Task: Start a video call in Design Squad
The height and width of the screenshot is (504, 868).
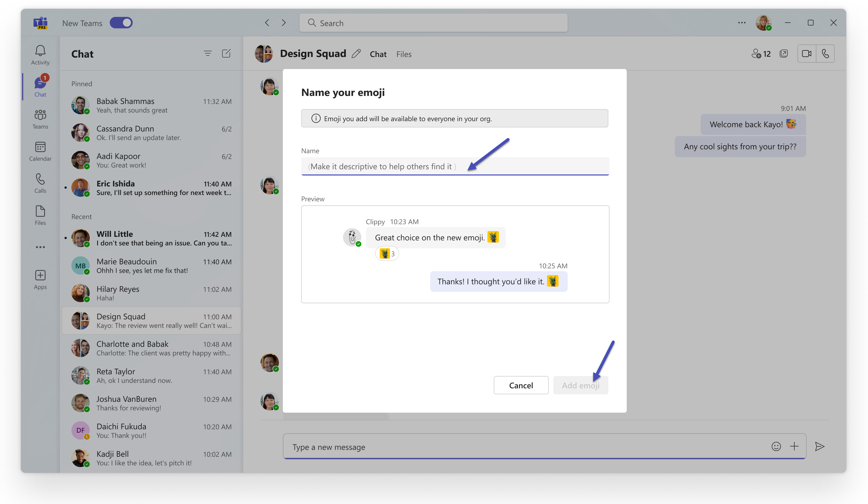Action: 806,54
